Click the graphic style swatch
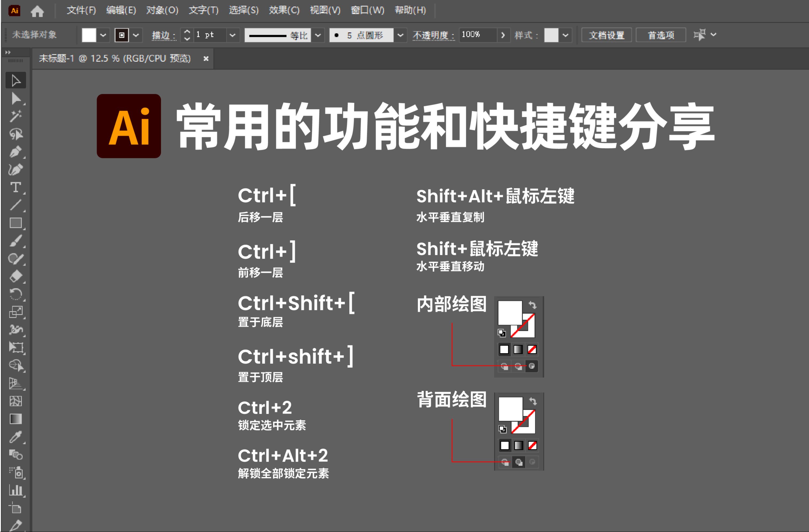The image size is (809, 532). tap(551, 35)
